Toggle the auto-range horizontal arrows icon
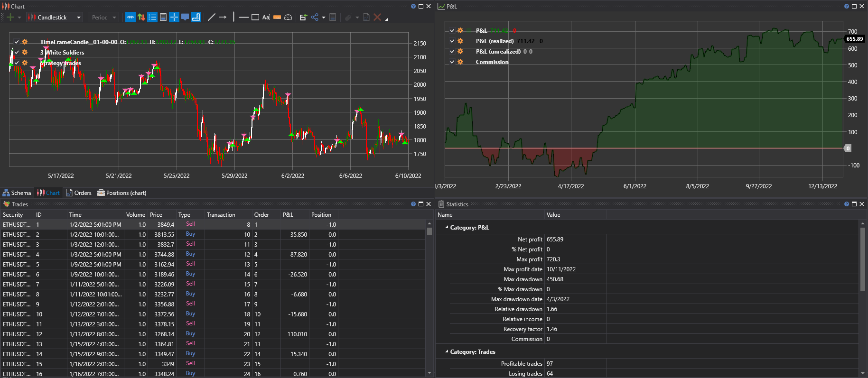The width and height of the screenshot is (868, 378). [x=130, y=17]
